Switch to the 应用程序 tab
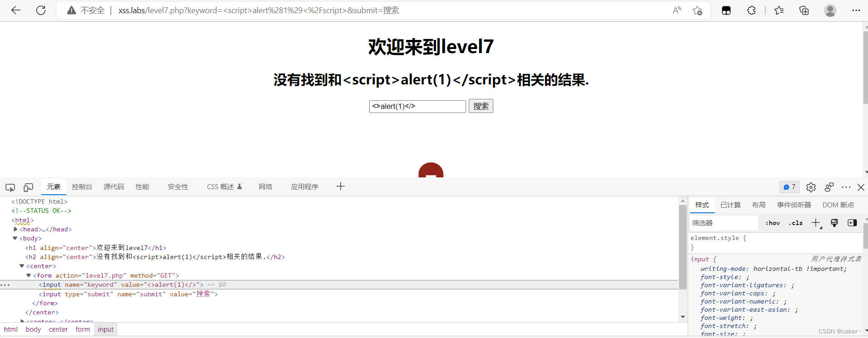 pos(304,187)
